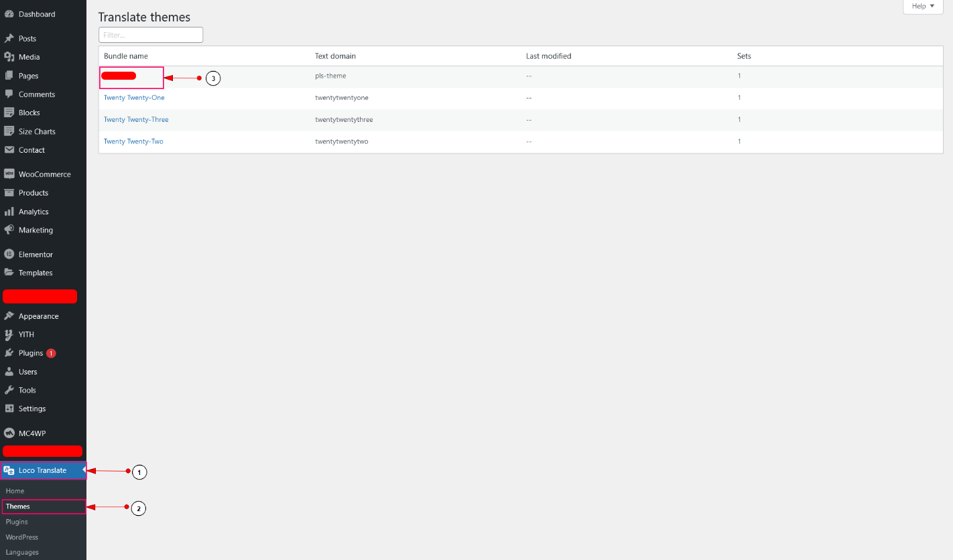Click the Elementor logo icon
The height and width of the screenshot is (560, 953).
[x=9, y=255]
